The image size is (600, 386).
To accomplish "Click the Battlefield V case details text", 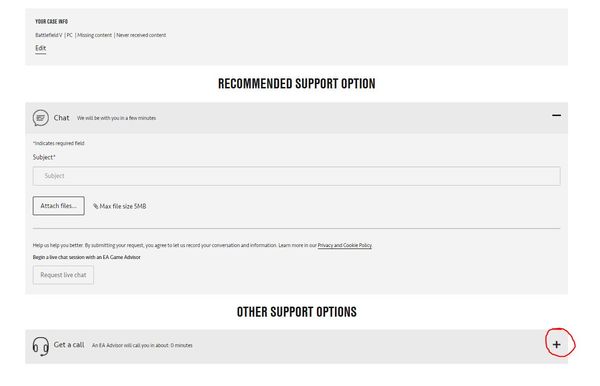I will [101, 35].
